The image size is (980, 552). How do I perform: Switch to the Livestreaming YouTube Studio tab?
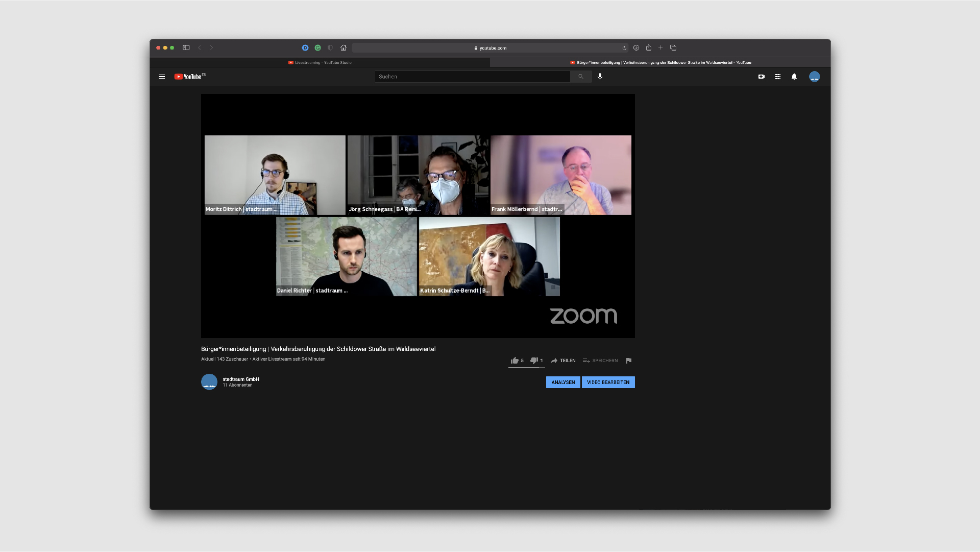pos(320,62)
